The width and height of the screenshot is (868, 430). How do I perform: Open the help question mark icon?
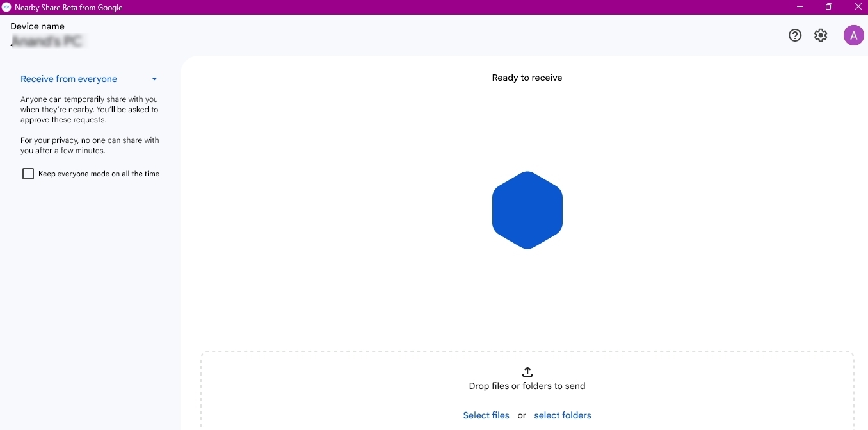click(x=795, y=36)
